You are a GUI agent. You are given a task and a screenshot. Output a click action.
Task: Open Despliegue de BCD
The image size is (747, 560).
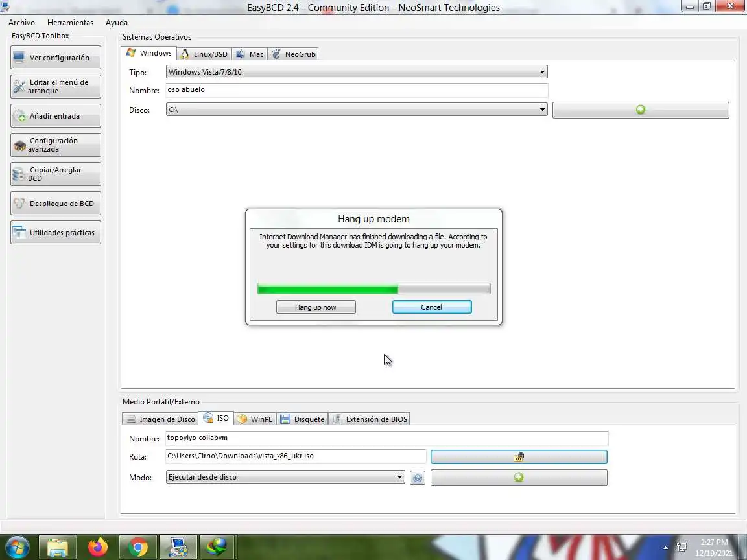(56, 204)
